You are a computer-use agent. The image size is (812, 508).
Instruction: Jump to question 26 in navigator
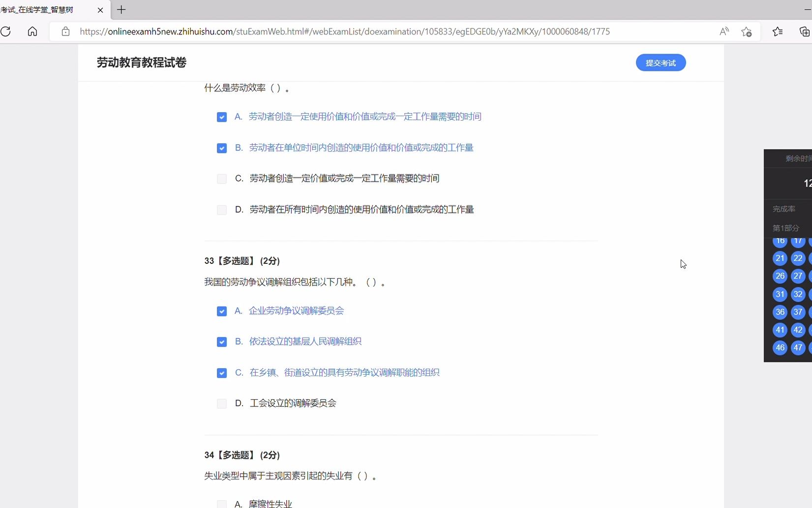[x=780, y=276]
